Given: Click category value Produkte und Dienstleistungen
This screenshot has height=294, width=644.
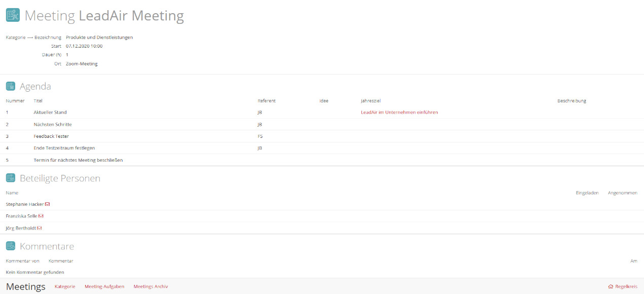Looking at the screenshot, I should 99,37.
